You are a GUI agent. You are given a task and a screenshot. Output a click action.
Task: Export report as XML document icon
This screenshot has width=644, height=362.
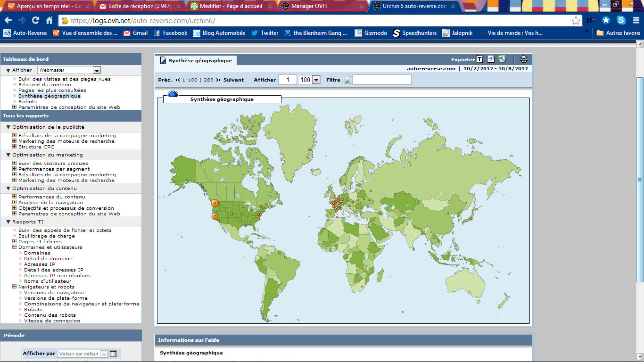tap(491, 59)
